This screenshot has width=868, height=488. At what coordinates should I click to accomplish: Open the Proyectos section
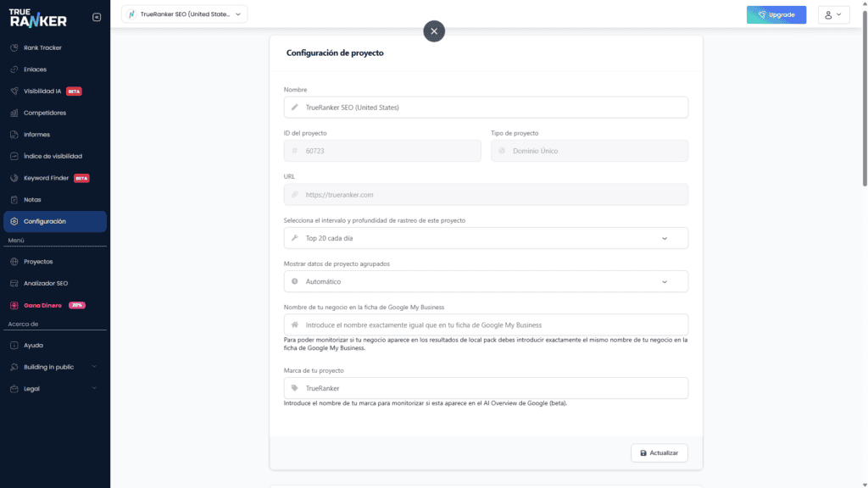point(37,261)
